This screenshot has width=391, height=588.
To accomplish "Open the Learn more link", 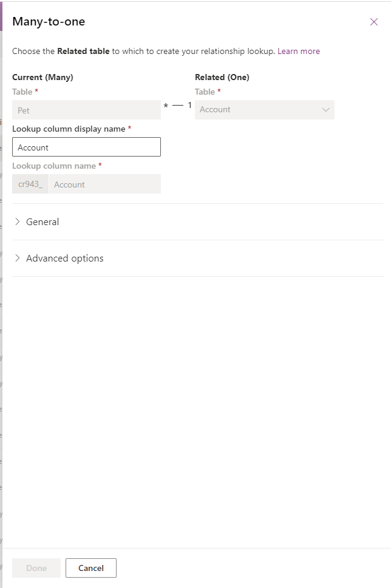I will (299, 52).
